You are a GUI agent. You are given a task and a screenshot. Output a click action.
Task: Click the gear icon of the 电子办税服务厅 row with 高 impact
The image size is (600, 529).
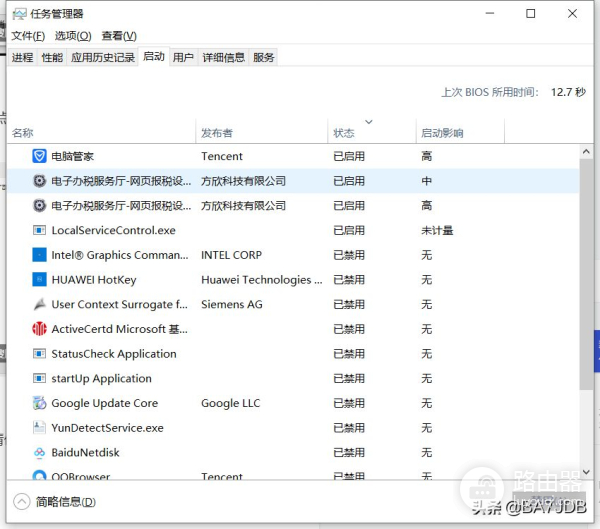(39, 206)
